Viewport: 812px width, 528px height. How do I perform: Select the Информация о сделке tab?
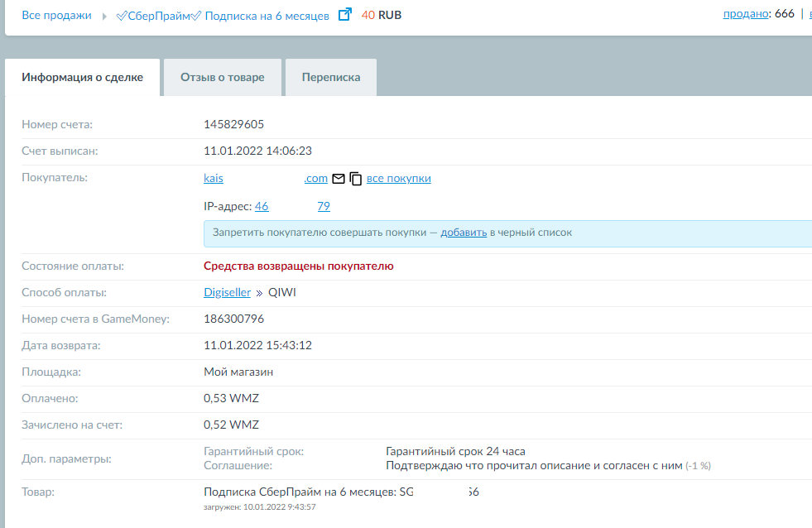coord(82,77)
